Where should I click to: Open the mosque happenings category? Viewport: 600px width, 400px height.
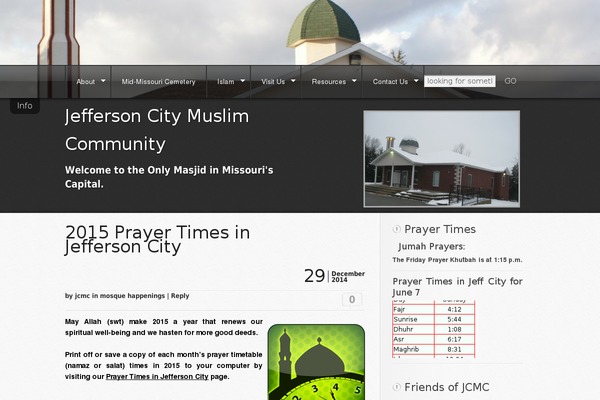[132, 296]
